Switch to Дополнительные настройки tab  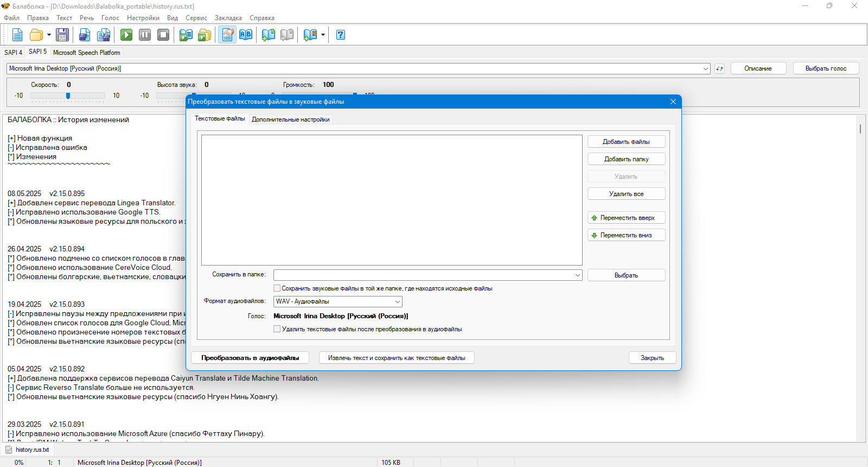[290, 119]
